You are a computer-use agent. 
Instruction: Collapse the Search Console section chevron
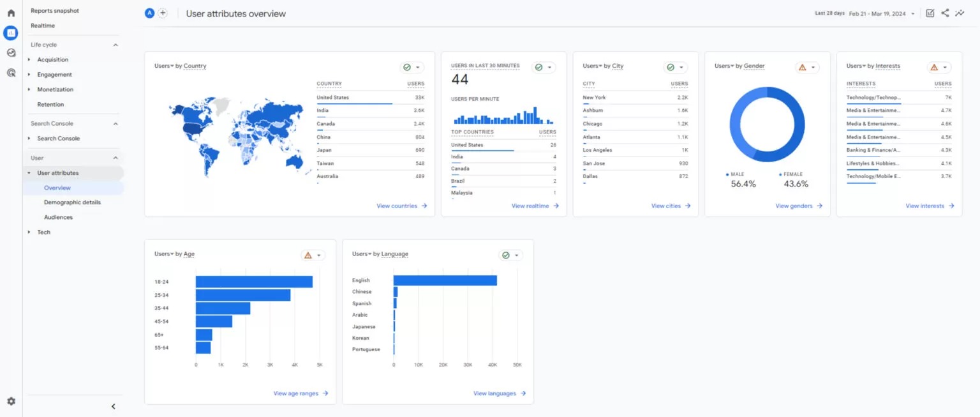[115, 123]
